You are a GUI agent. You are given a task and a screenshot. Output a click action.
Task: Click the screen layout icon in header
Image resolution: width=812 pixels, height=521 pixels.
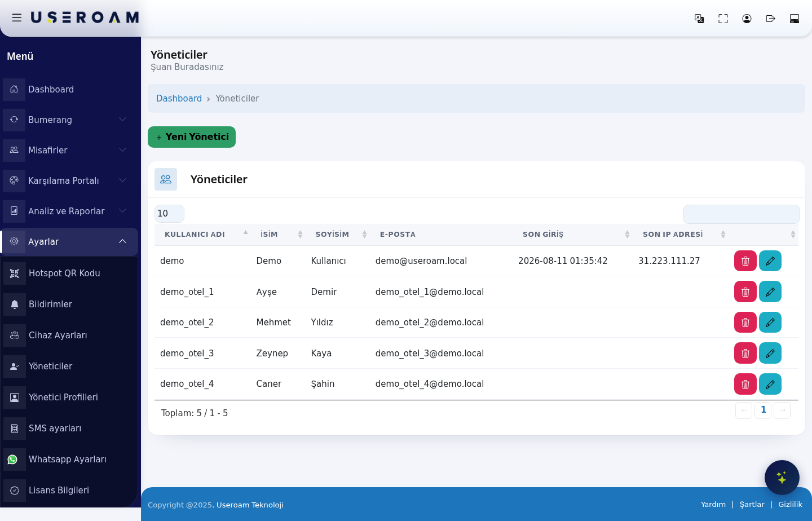[795, 19]
